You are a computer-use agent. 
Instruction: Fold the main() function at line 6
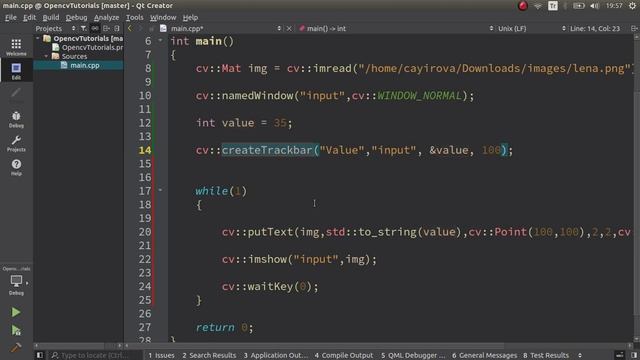[160, 40]
